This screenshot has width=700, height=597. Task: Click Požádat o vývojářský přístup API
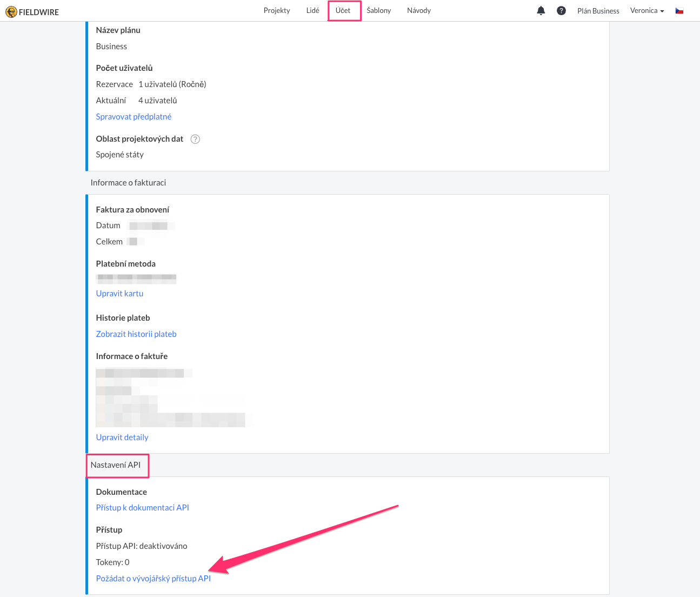[154, 579]
